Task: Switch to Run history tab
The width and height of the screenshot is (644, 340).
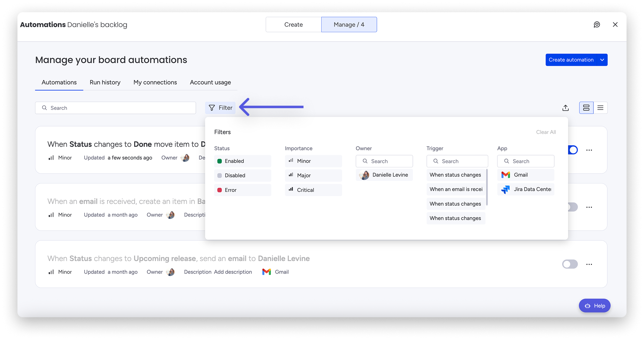Action: tap(105, 82)
